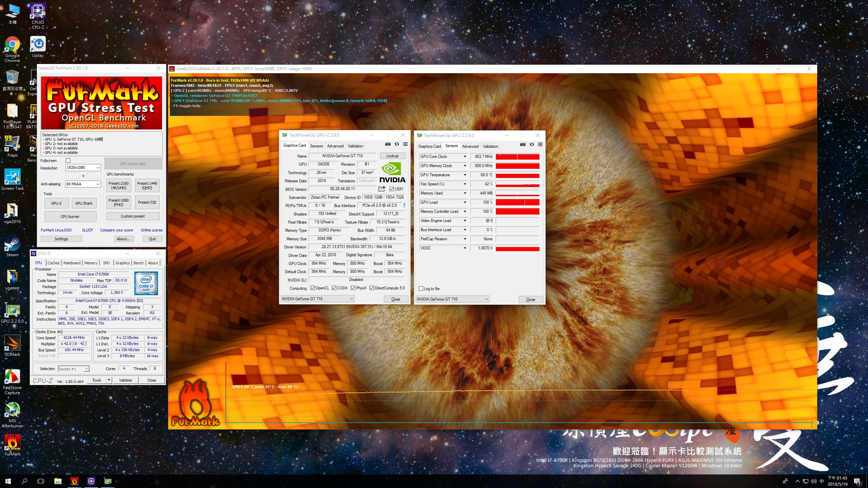Screen dimensions: 868x488
Task: Click GPU Core Clock sensor graph
Action: pyautogui.click(x=517, y=157)
